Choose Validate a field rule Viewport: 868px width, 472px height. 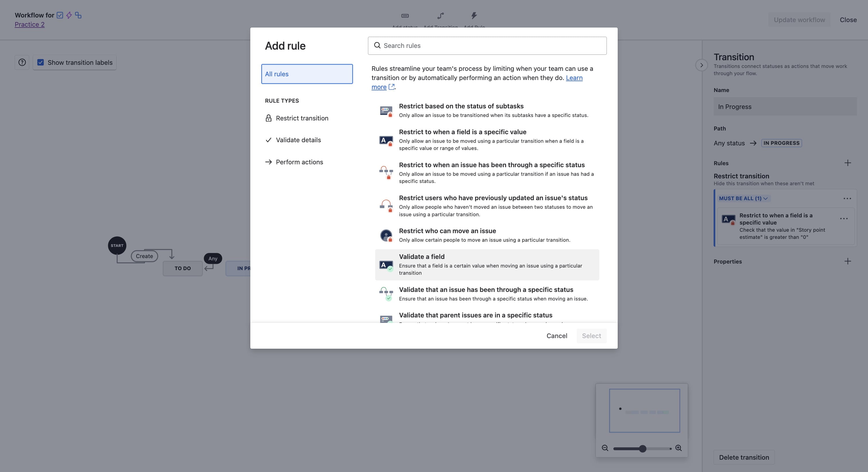pyautogui.click(x=487, y=265)
